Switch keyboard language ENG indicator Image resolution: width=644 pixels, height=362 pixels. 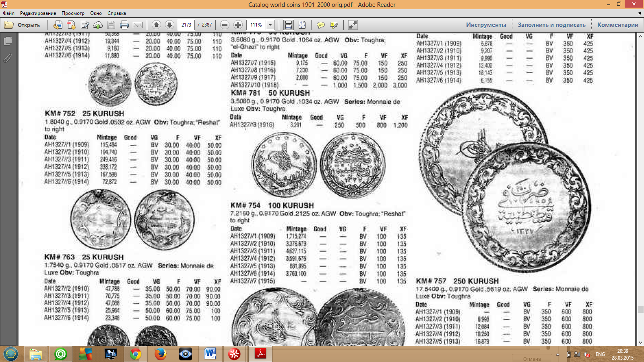tap(600, 354)
